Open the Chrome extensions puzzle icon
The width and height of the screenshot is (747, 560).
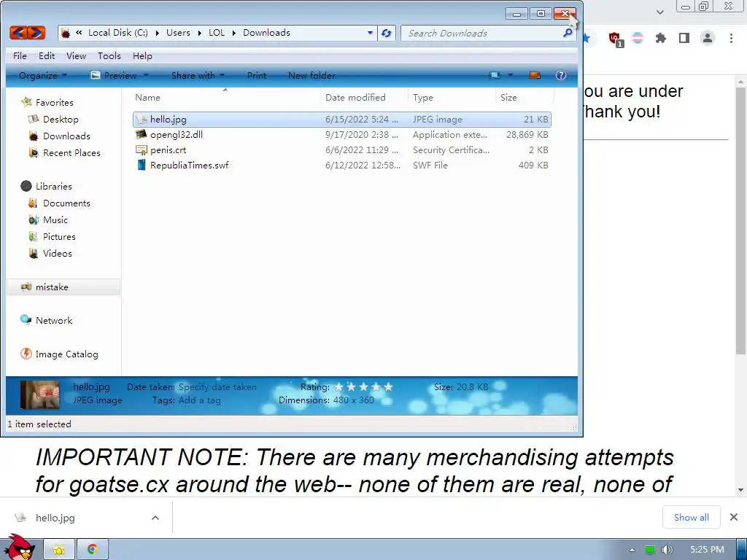[x=660, y=38]
